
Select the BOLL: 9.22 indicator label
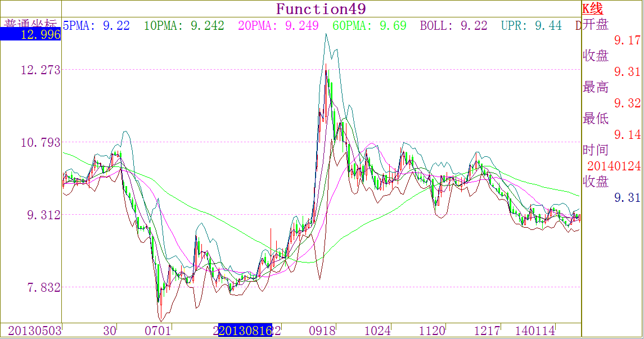coord(454,25)
